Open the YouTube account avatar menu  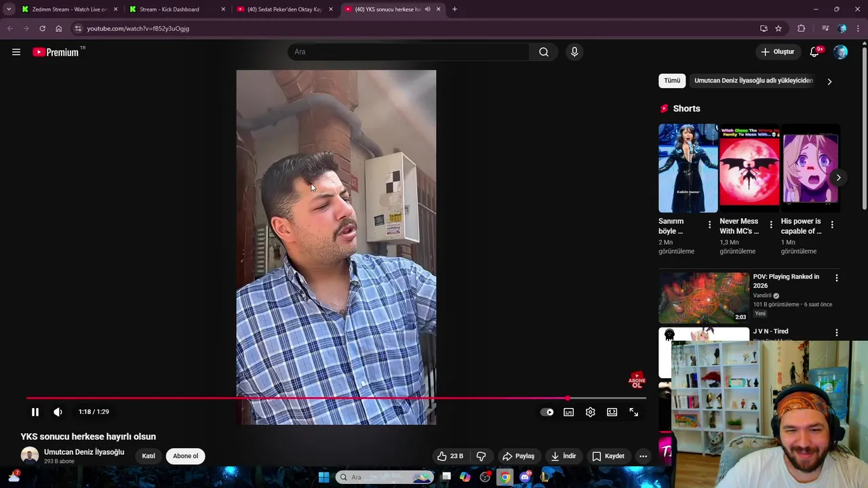click(x=841, y=52)
